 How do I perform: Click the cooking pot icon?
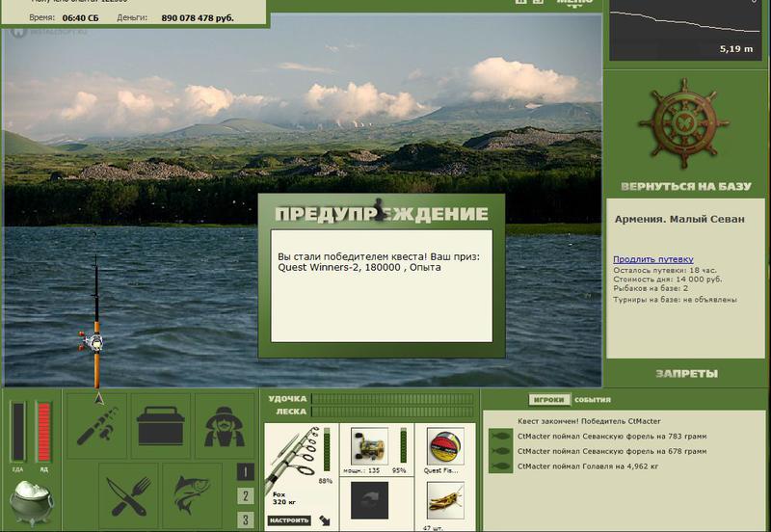32,502
